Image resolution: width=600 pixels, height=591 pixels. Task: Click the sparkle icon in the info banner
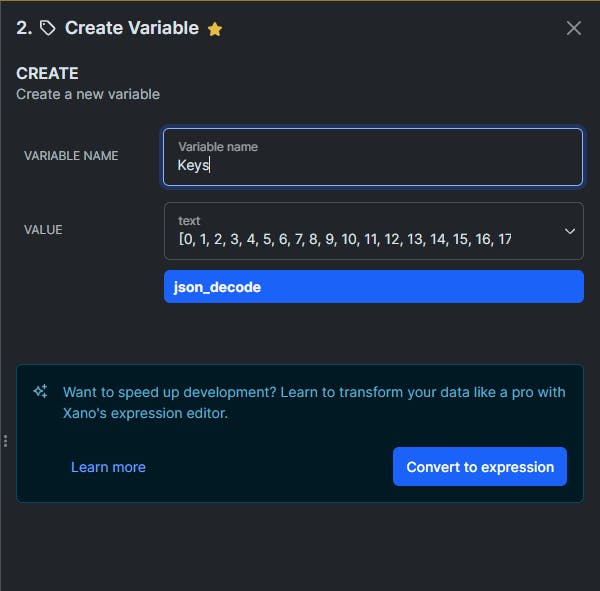[41, 391]
